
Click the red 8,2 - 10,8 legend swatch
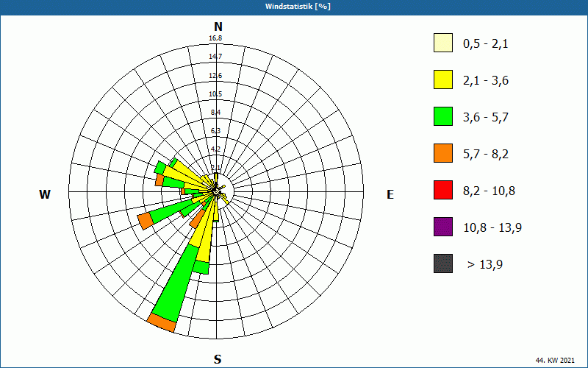coord(443,190)
